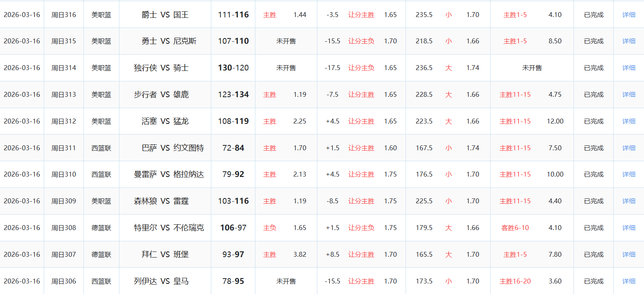
Task: Open details for 活塞 VS 猛龙 match
Action: (629, 121)
